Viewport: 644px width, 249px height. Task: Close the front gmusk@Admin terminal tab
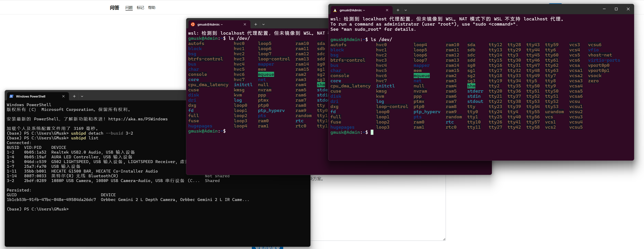(x=387, y=10)
